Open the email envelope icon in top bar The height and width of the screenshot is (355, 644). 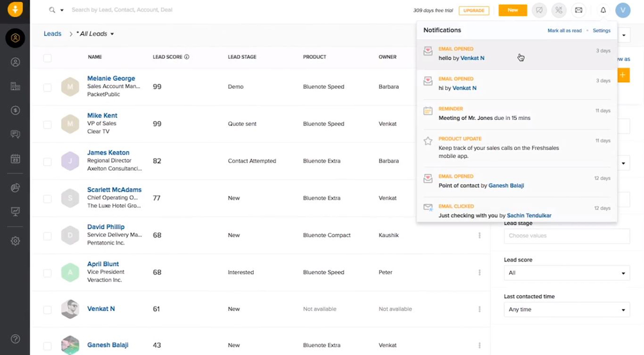(x=578, y=10)
